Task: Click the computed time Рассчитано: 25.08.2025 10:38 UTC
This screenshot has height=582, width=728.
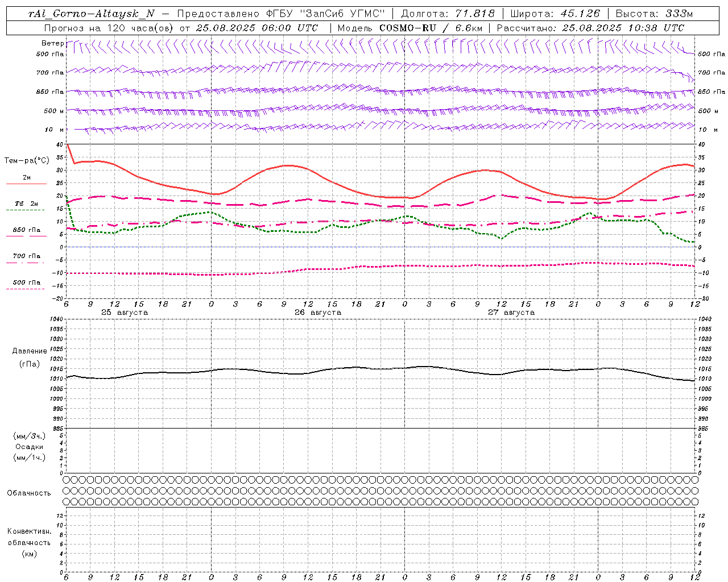Action: 590,28
